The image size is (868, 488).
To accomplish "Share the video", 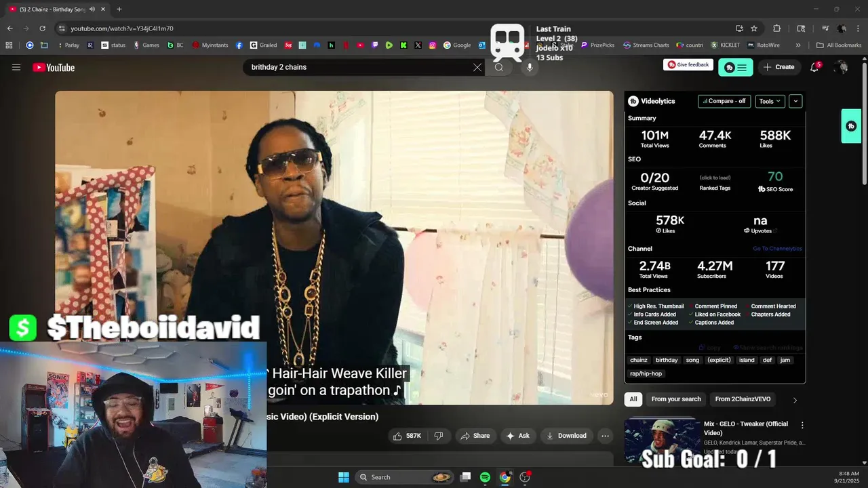I will [475, 436].
